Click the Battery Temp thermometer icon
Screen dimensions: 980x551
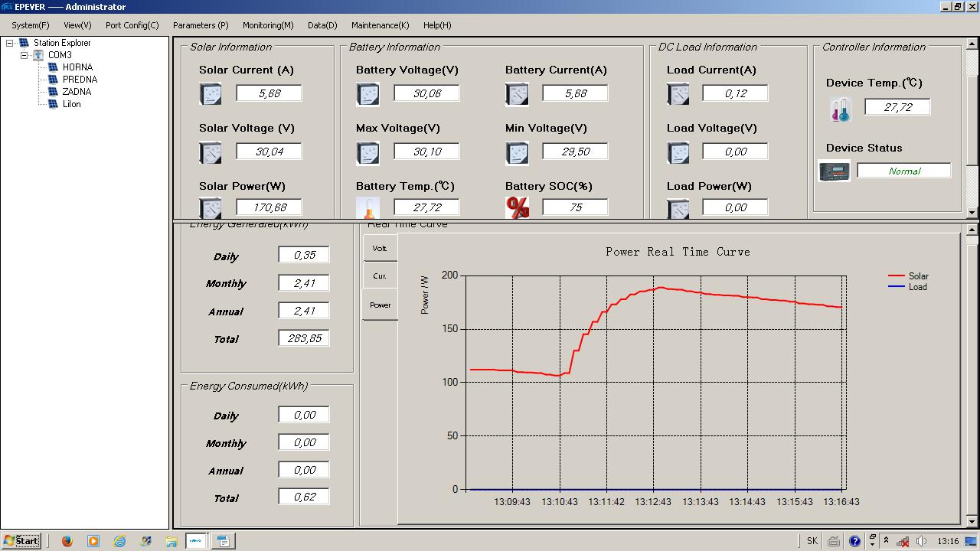pos(367,208)
